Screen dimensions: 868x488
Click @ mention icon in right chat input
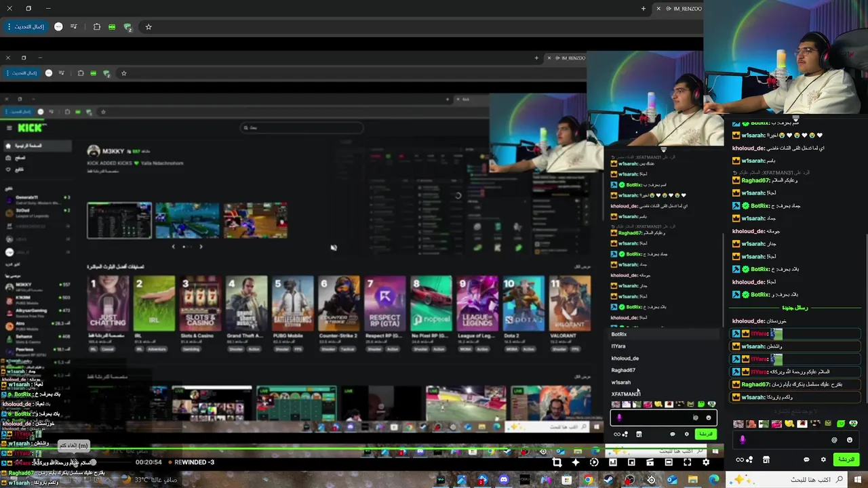(834, 440)
